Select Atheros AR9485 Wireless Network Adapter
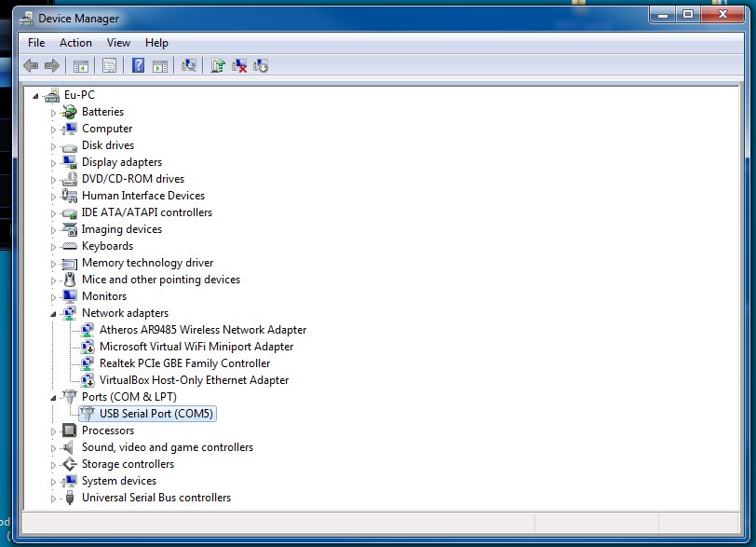756x547 pixels. (x=203, y=330)
